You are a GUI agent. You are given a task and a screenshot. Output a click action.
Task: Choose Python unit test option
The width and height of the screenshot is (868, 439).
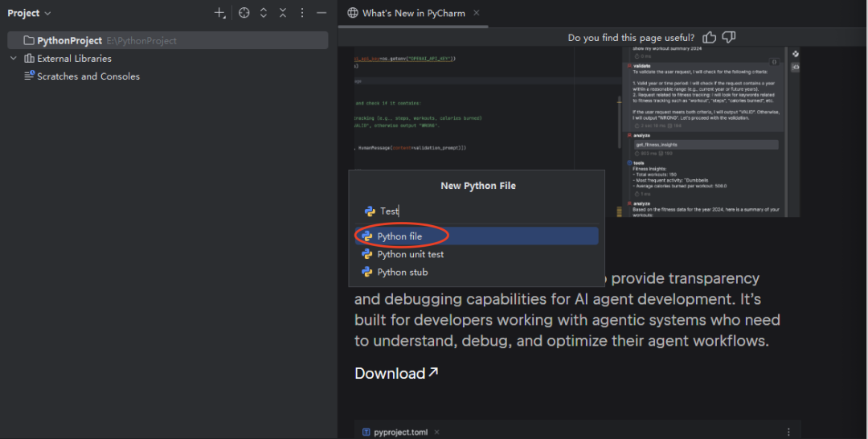tap(477, 254)
